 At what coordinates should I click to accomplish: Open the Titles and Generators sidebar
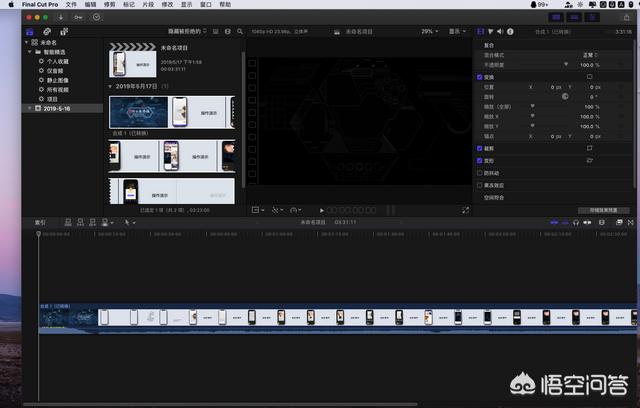[x=65, y=31]
